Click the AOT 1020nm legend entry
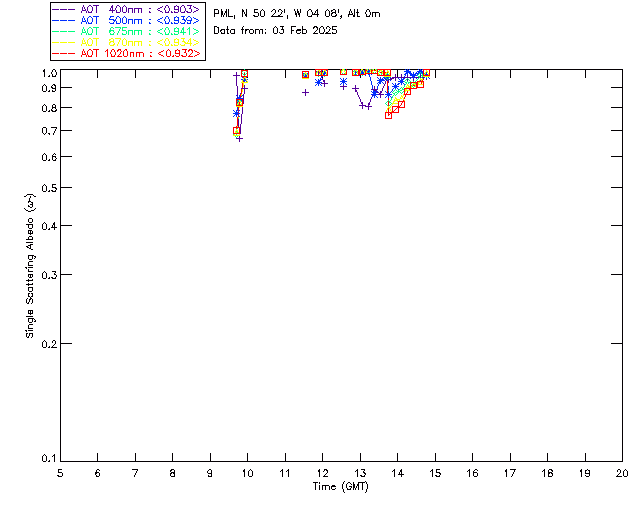Image resolution: width=640 pixels, height=512 pixels. tap(126, 53)
